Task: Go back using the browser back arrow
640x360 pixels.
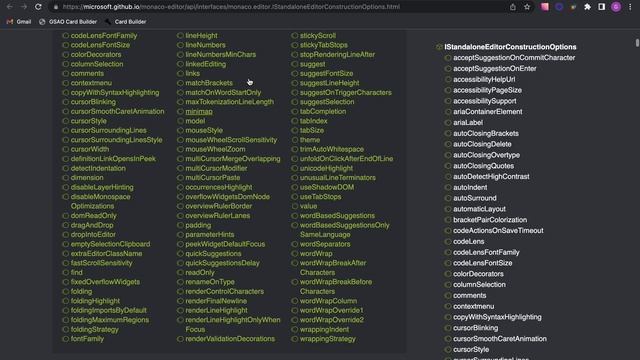Action: (10, 7)
